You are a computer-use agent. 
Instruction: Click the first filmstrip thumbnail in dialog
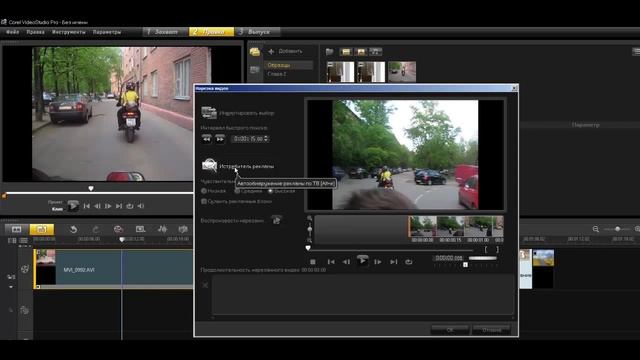(x=423, y=227)
